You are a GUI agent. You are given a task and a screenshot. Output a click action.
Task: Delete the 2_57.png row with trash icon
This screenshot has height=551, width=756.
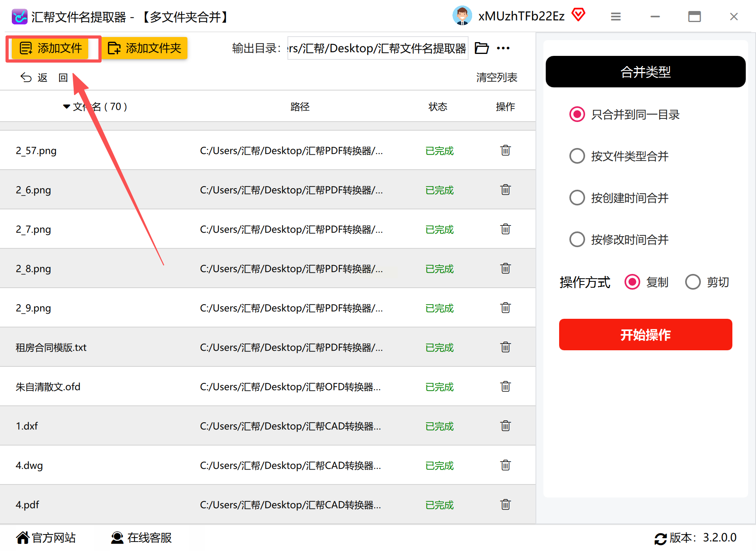coord(505,150)
